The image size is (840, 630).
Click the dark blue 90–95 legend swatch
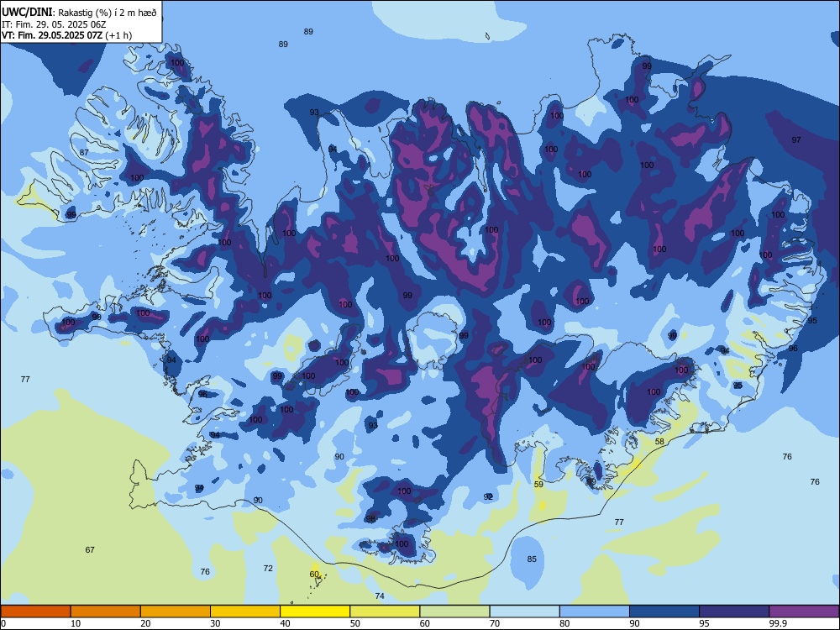[x=664, y=612]
